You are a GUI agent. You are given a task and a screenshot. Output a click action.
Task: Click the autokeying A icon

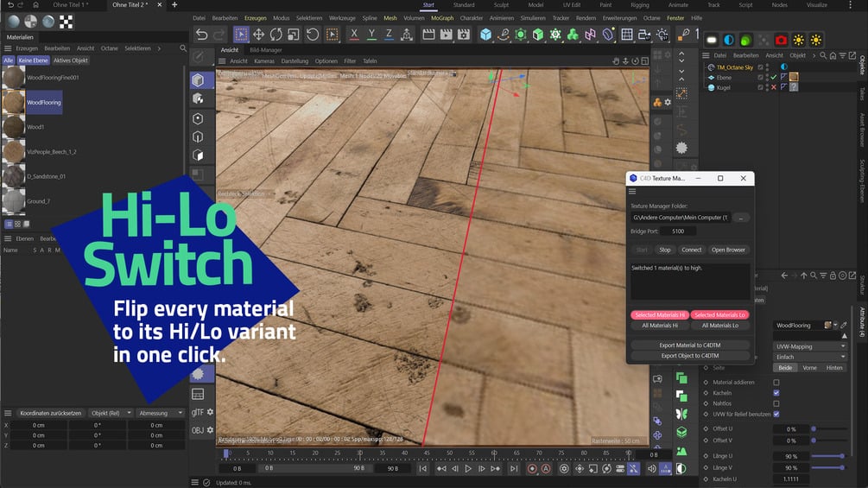point(546,469)
